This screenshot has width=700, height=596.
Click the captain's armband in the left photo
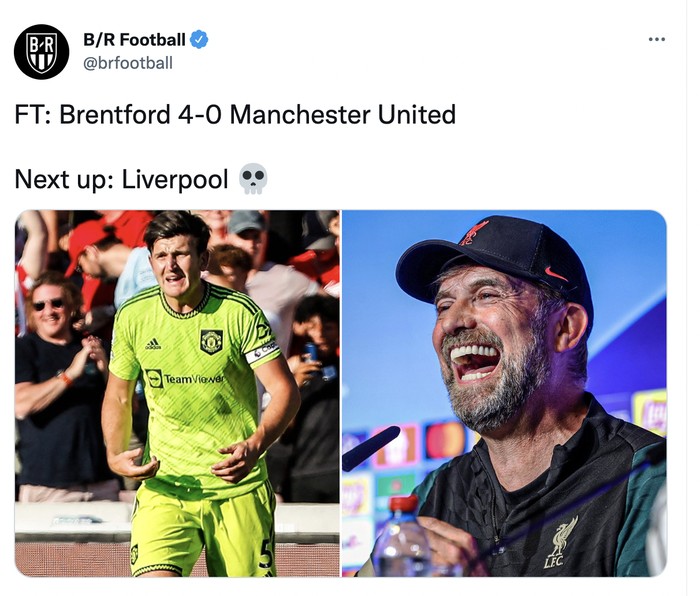[x=263, y=350]
